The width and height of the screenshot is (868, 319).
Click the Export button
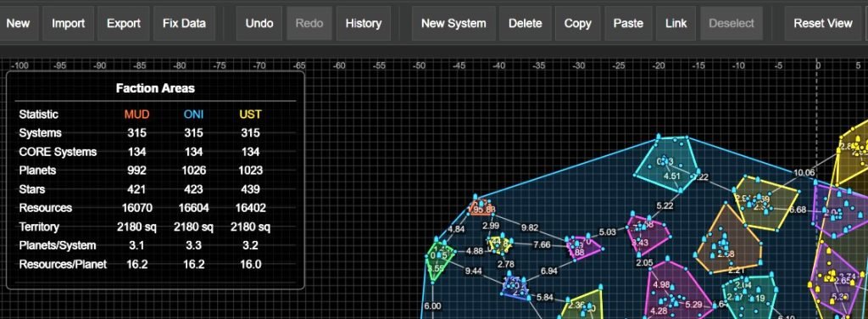[124, 23]
